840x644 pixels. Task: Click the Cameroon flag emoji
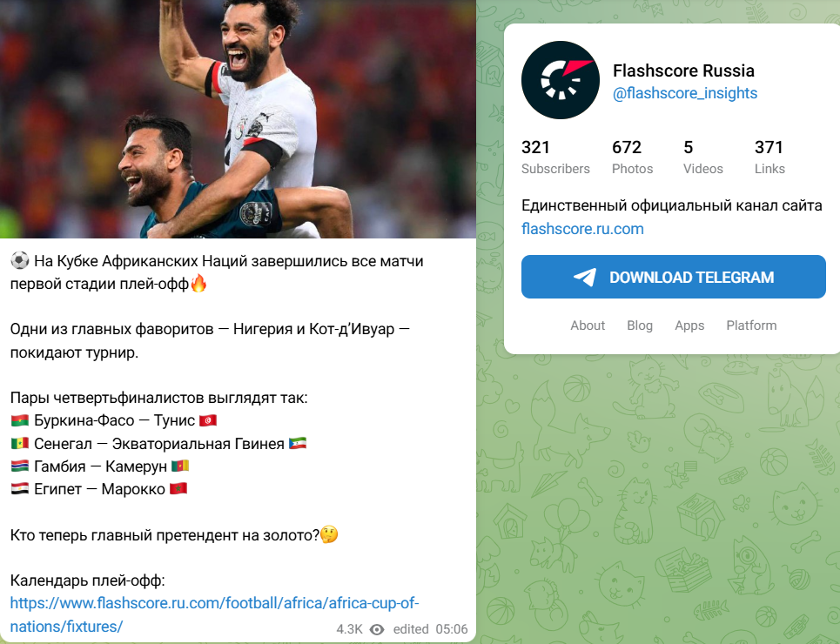[180, 466]
